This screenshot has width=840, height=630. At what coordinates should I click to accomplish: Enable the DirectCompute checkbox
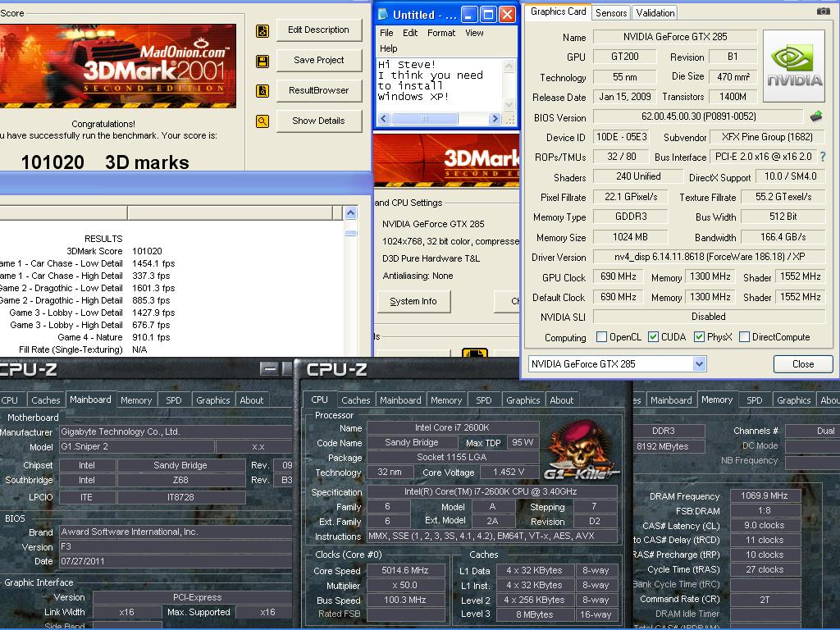(744, 337)
